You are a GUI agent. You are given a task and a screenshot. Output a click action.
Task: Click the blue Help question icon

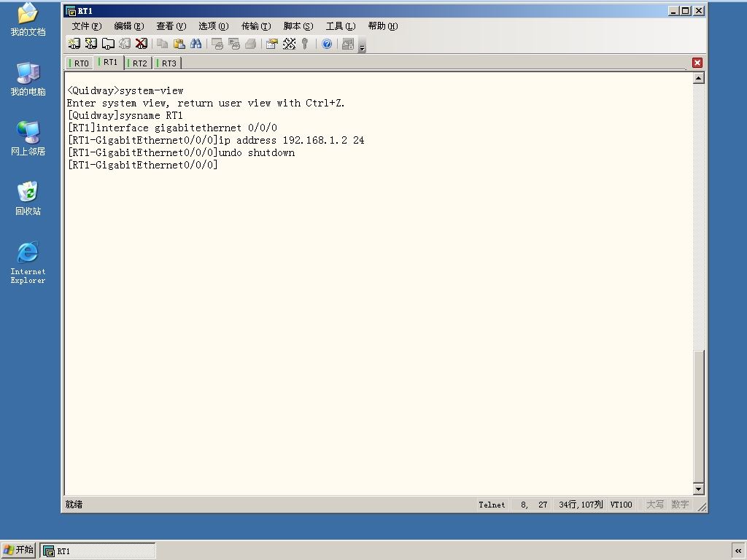pyautogui.click(x=327, y=44)
